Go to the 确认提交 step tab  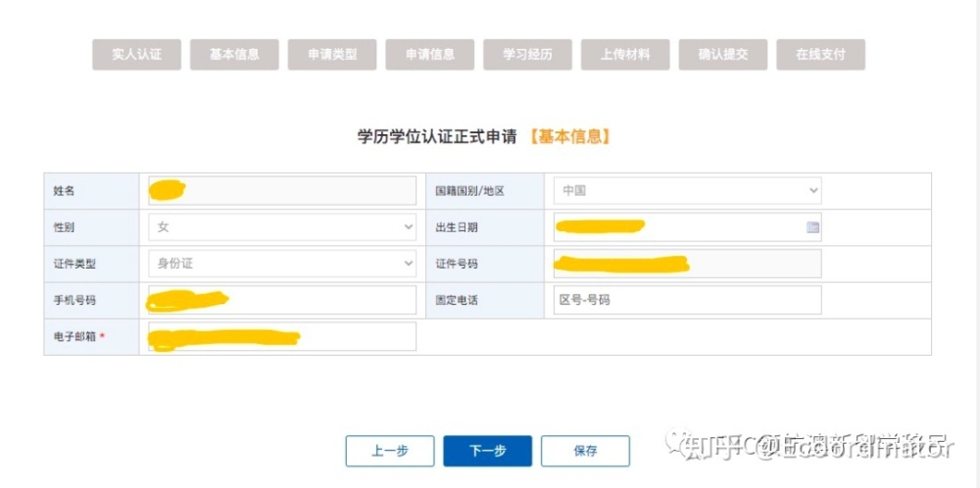point(723,54)
